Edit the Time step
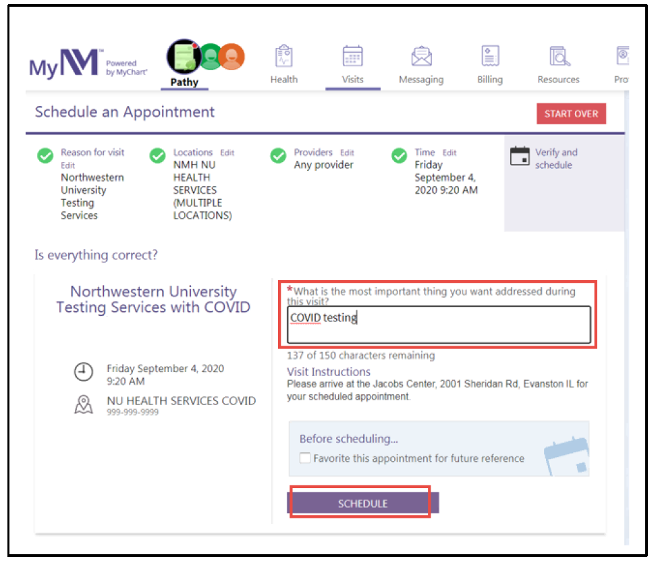Image resolution: width=656 pixels, height=564 pixels. (449, 153)
